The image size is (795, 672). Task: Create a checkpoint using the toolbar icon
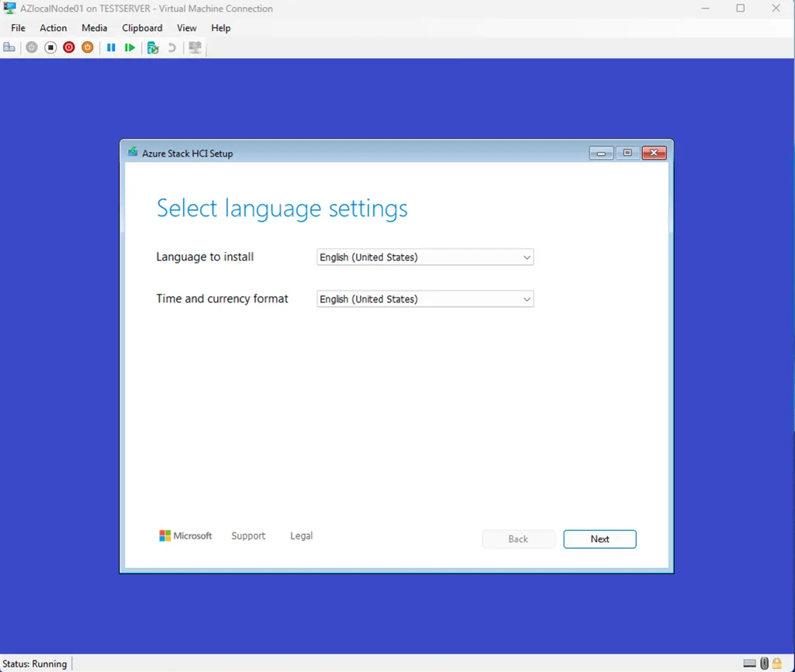(x=153, y=47)
